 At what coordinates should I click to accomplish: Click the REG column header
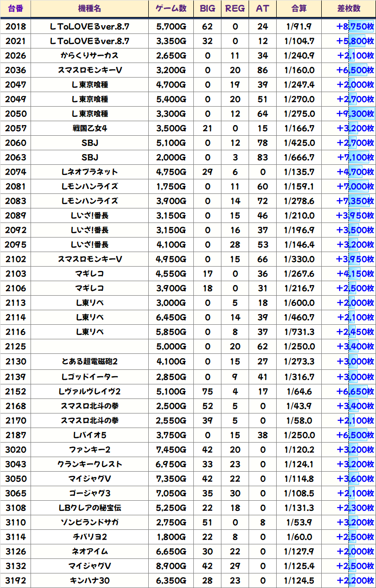(235, 9)
